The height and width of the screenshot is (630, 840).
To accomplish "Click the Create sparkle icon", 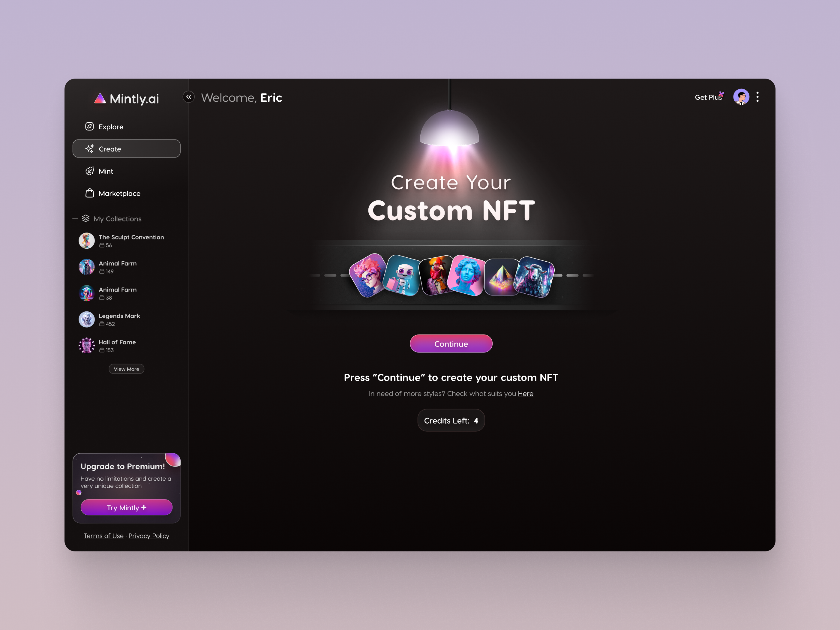I will 90,149.
